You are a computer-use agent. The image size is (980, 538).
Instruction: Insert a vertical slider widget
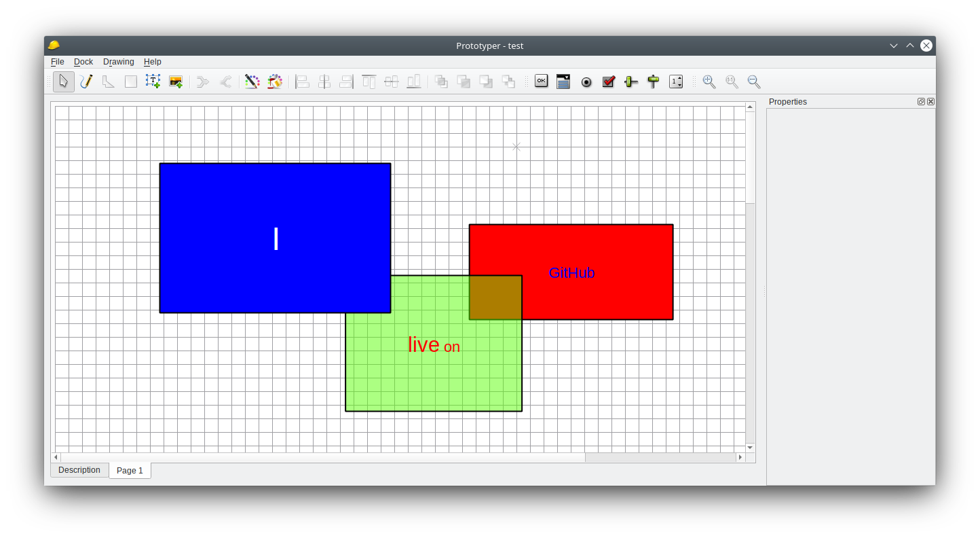pyautogui.click(x=654, y=82)
